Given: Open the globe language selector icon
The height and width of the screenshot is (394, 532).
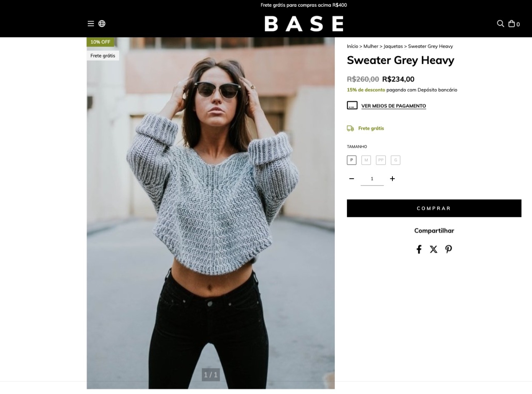Looking at the screenshot, I should [102, 24].
